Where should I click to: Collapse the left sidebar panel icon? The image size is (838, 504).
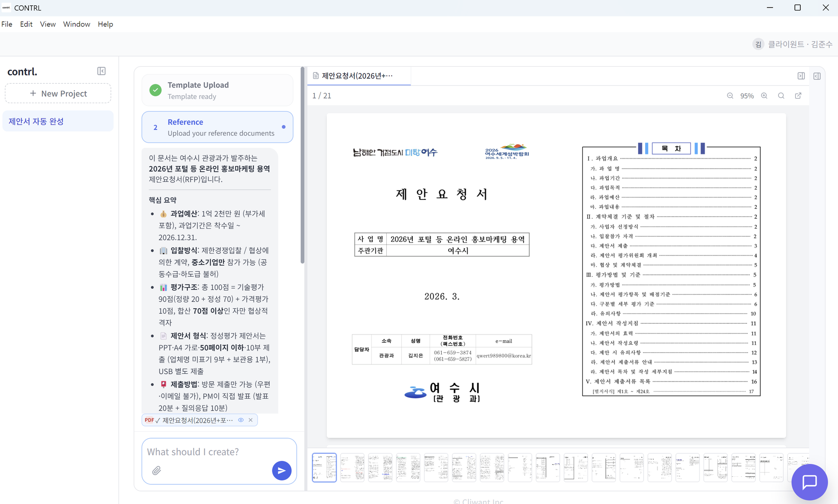coord(101,71)
